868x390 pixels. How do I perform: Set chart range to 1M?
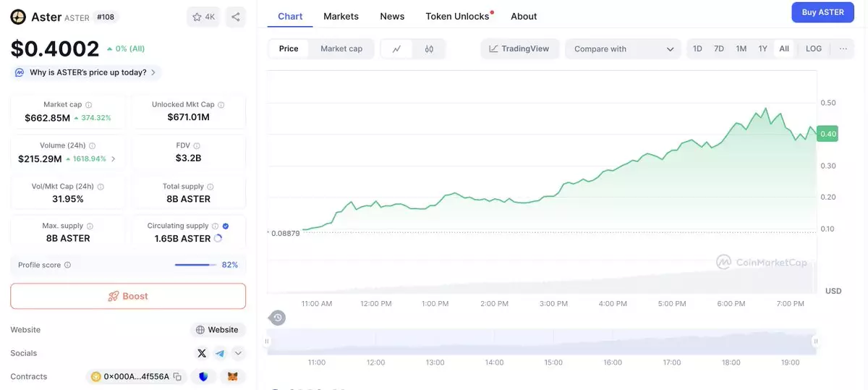(x=741, y=48)
